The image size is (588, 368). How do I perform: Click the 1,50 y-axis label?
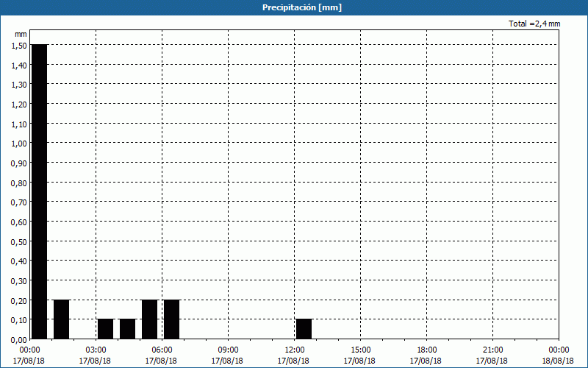point(19,46)
